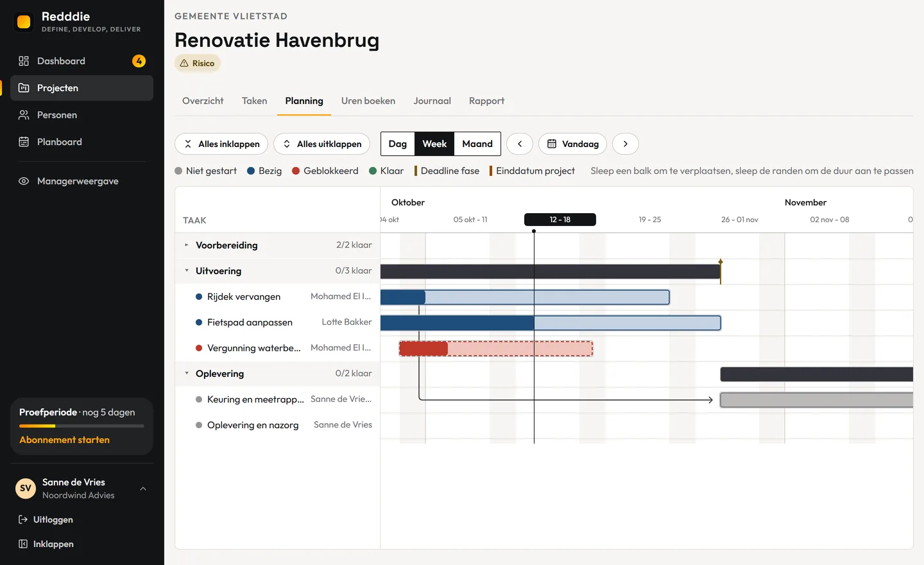Go to previous period with left arrow
This screenshot has width=924, height=565.
click(x=520, y=144)
